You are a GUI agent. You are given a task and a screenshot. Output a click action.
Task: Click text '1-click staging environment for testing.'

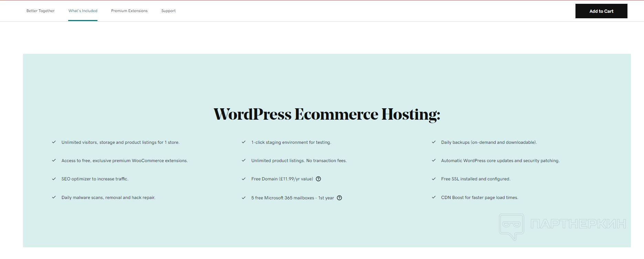[x=291, y=142]
